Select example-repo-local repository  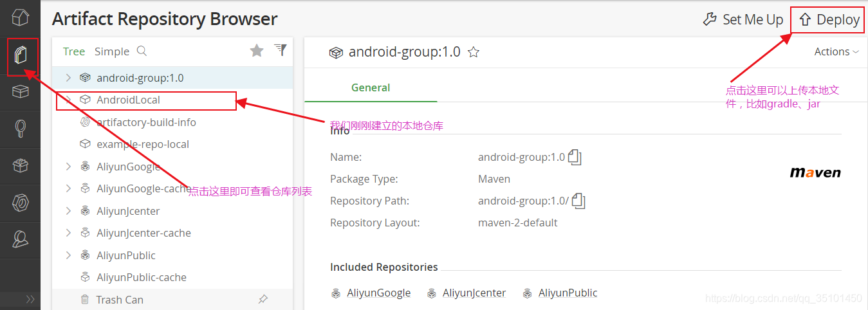pos(143,144)
